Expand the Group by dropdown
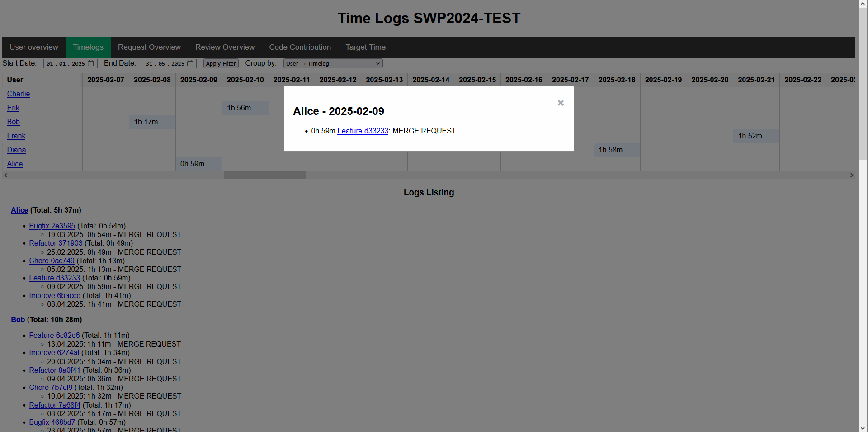The height and width of the screenshot is (432, 868). [x=333, y=64]
